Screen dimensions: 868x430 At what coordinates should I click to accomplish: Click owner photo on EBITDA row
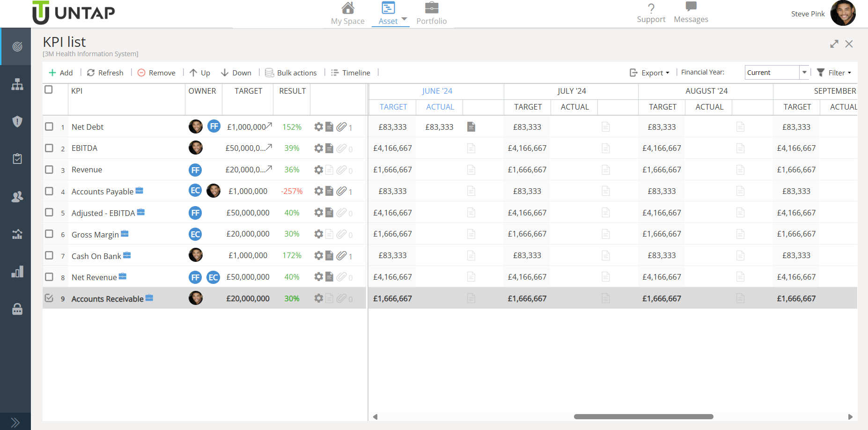coord(196,148)
